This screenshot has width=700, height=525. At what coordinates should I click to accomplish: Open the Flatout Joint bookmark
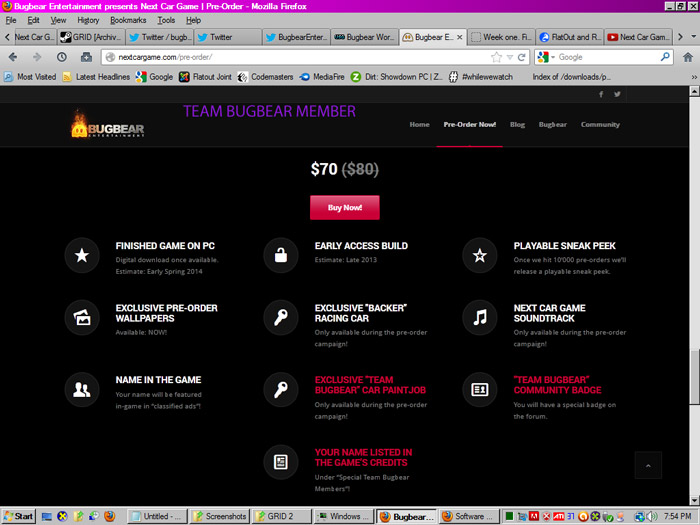(x=205, y=77)
